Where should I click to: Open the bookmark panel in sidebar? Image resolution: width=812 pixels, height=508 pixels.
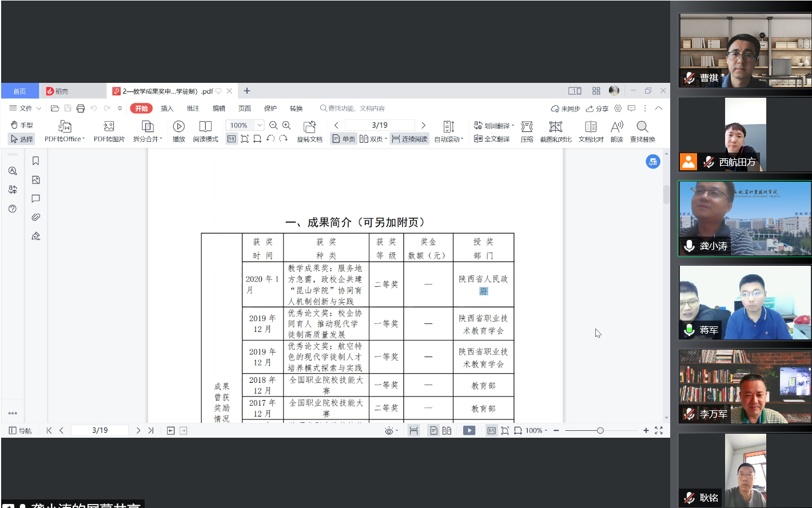pos(35,161)
